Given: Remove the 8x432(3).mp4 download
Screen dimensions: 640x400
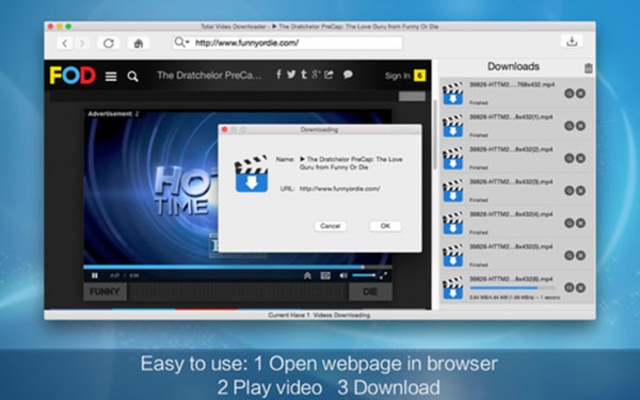Looking at the screenshot, I should (x=580, y=191).
